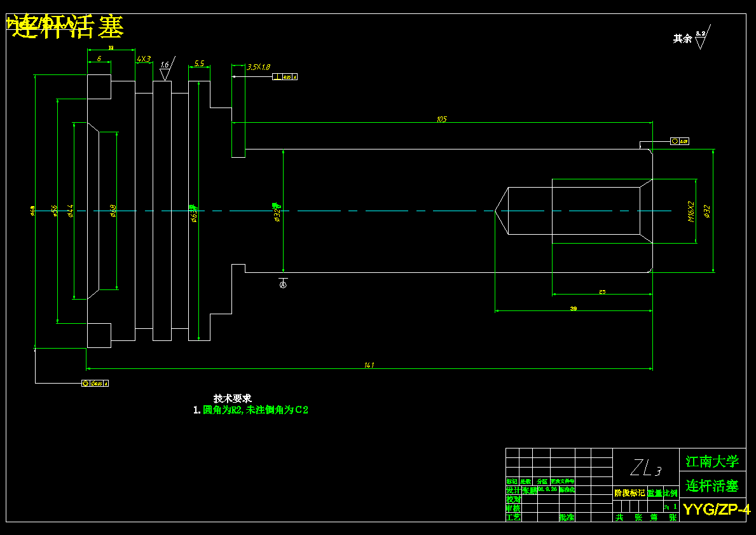Click the 重量 cell
This screenshot has height=535, width=756.
(x=655, y=493)
